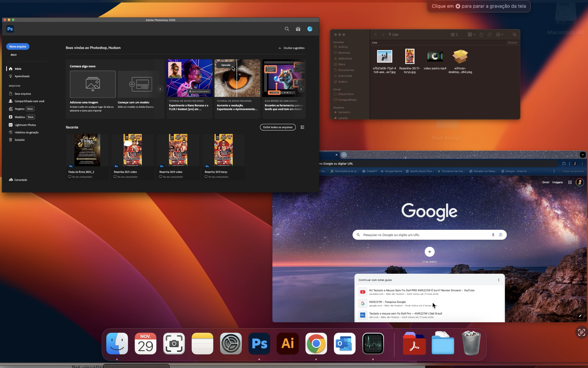Click Exibir todos os arquivos button
Viewport: 588px width, 368px height.
pyautogui.click(x=278, y=127)
